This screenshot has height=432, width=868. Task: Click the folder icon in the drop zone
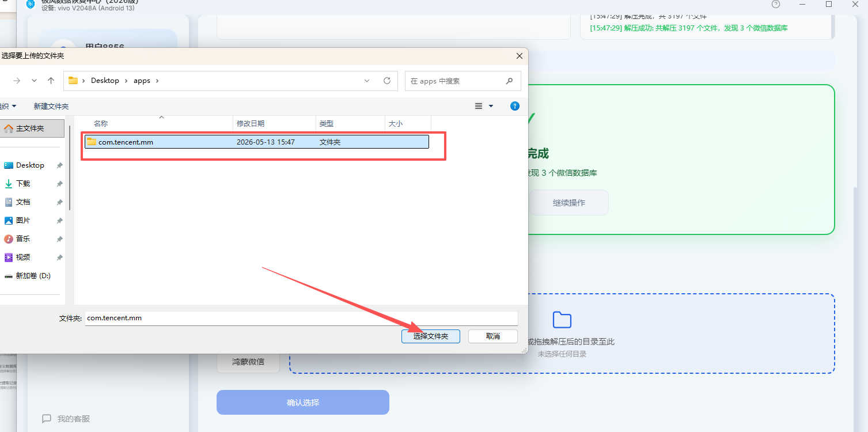pos(562,320)
